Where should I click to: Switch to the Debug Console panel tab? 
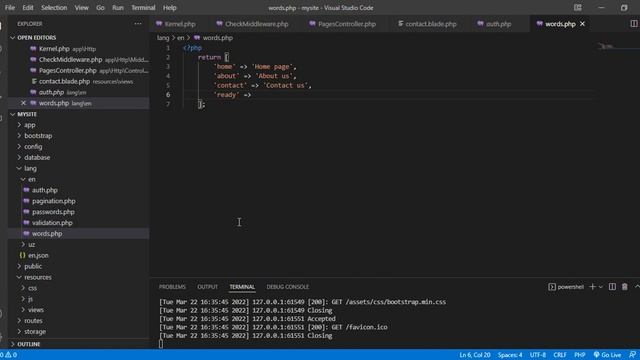coord(287,287)
